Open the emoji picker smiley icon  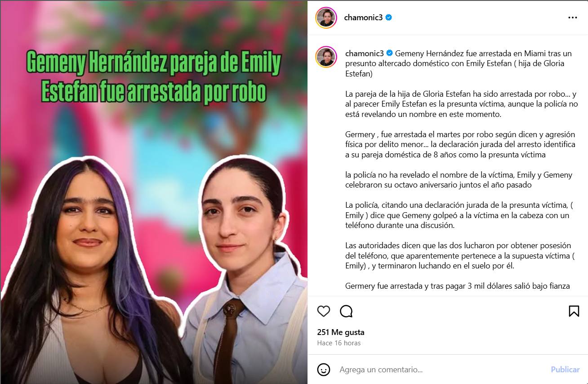tap(324, 370)
